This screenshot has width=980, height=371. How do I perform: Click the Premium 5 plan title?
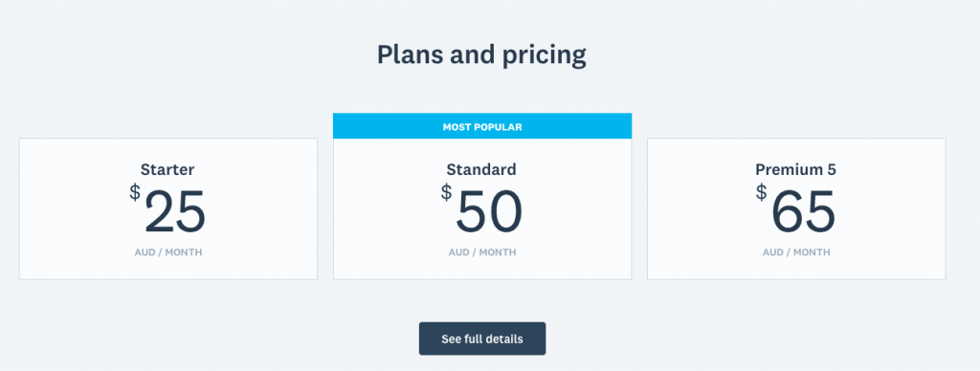point(795,169)
